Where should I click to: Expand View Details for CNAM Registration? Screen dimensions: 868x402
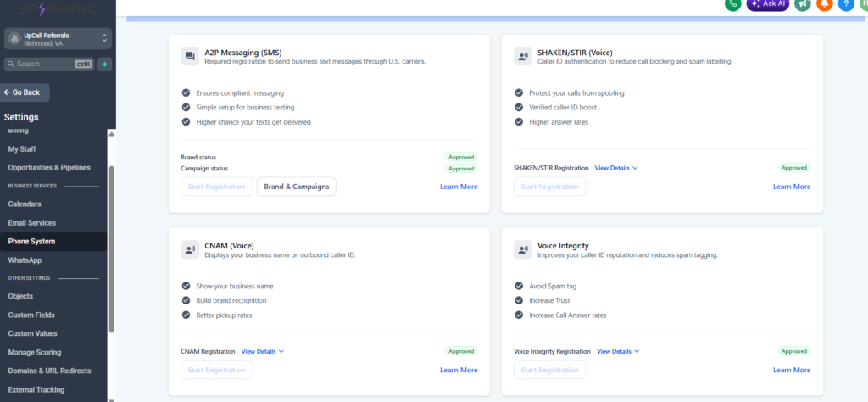262,351
